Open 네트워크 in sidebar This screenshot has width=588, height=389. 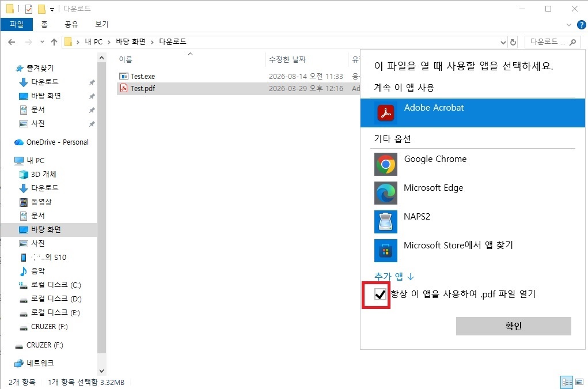pyautogui.click(x=34, y=363)
